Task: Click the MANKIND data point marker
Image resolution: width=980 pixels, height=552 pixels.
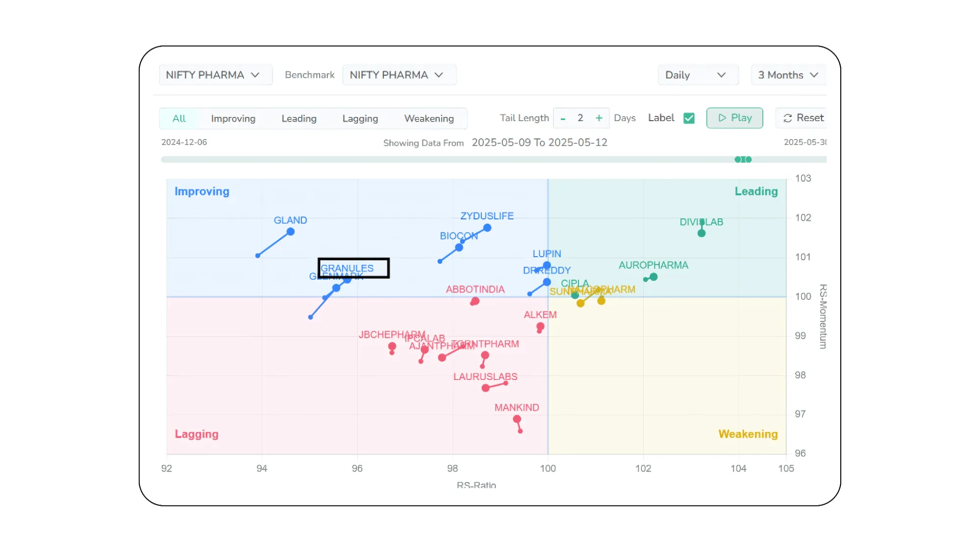Action: click(x=517, y=419)
